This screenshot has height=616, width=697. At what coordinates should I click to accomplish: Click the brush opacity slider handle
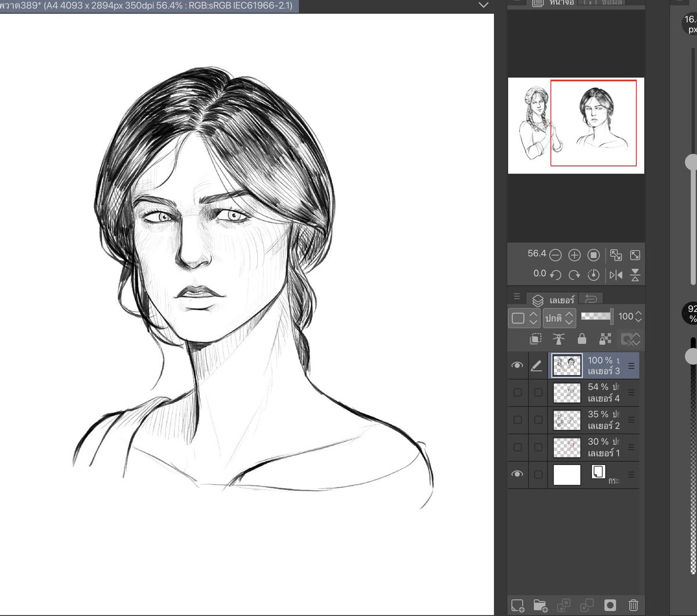(x=691, y=356)
